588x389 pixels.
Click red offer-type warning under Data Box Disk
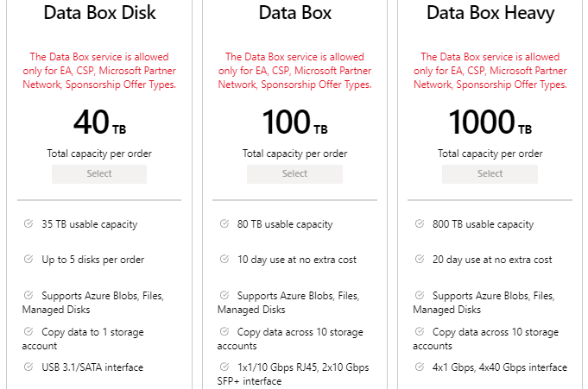pos(99,71)
